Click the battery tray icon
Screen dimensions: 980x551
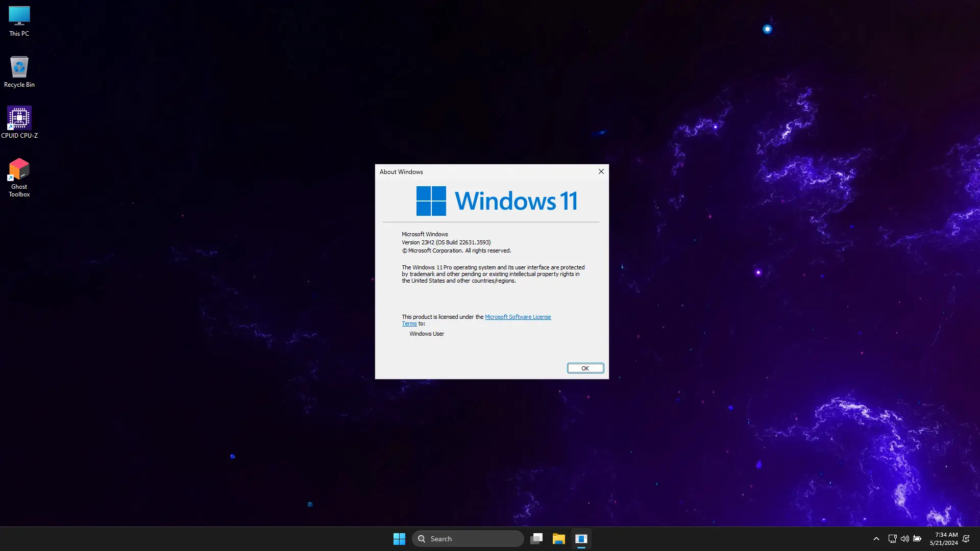pos(917,539)
